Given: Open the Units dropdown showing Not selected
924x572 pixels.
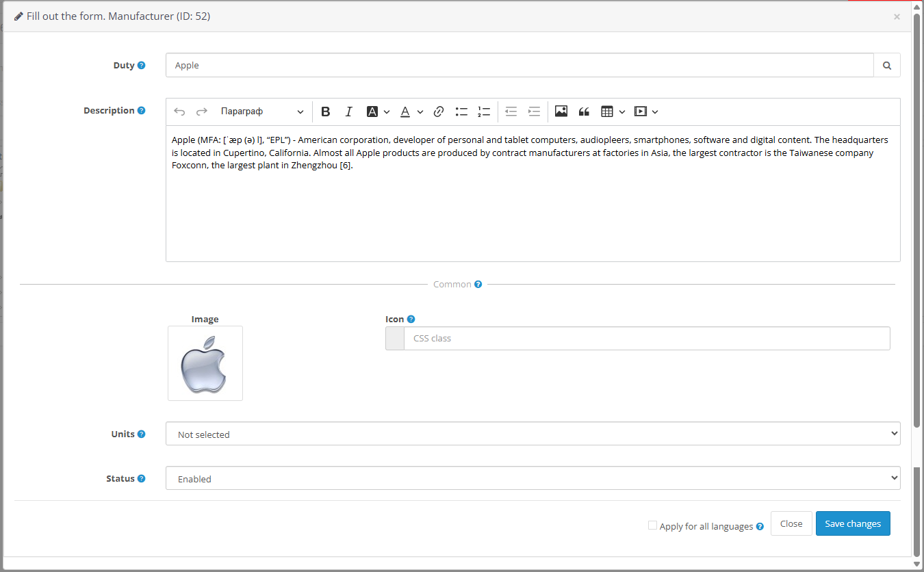Looking at the screenshot, I should click(533, 434).
